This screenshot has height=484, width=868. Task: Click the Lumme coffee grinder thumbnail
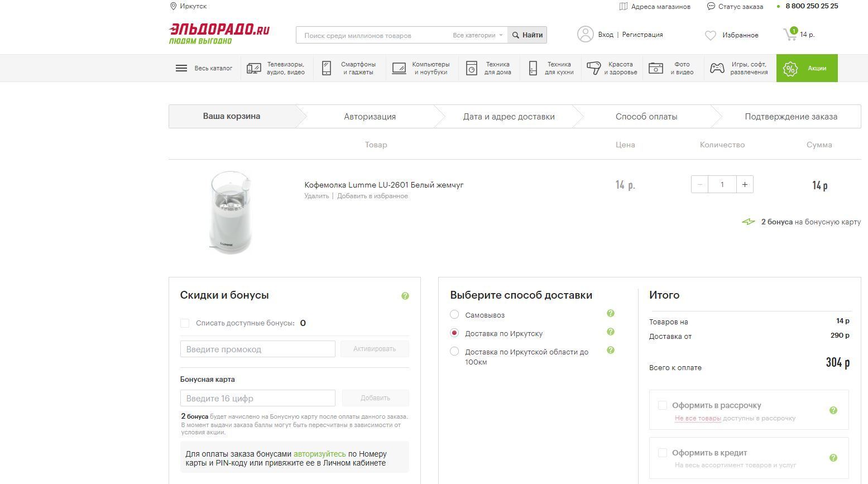pyautogui.click(x=231, y=212)
